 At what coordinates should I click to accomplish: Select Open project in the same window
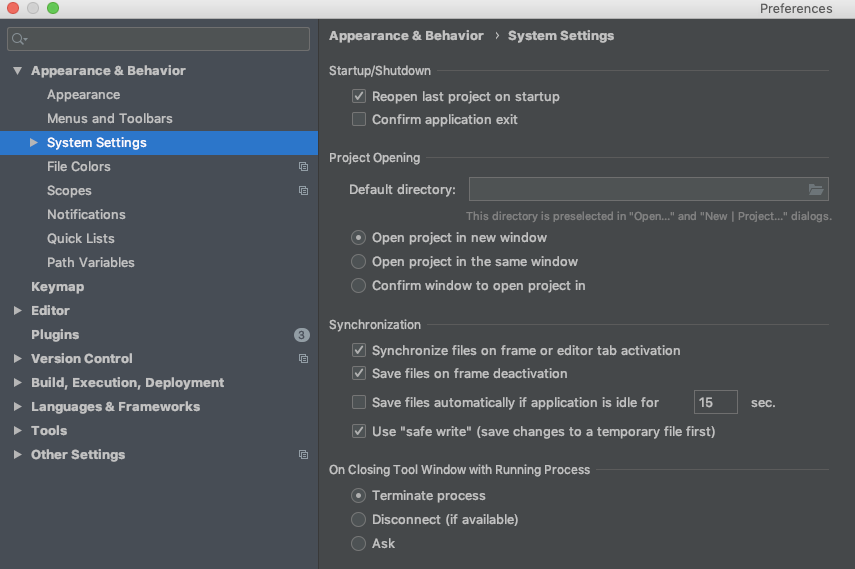(359, 262)
